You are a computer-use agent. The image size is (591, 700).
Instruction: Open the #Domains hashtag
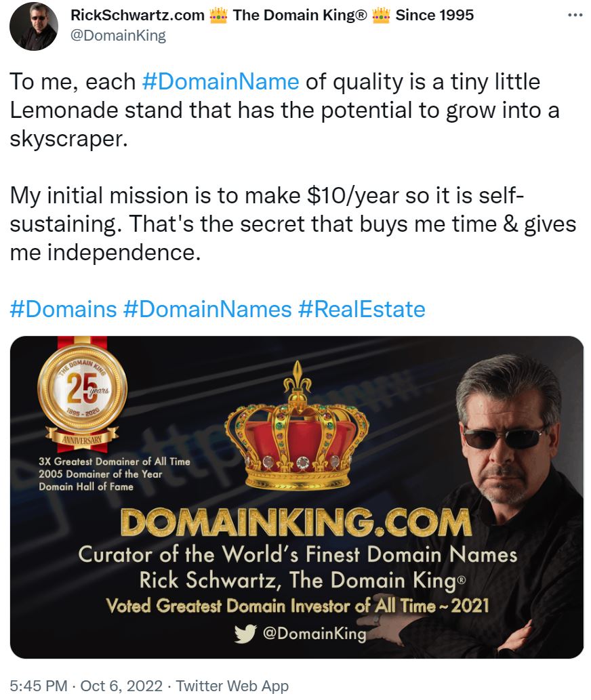click(64, 309)
